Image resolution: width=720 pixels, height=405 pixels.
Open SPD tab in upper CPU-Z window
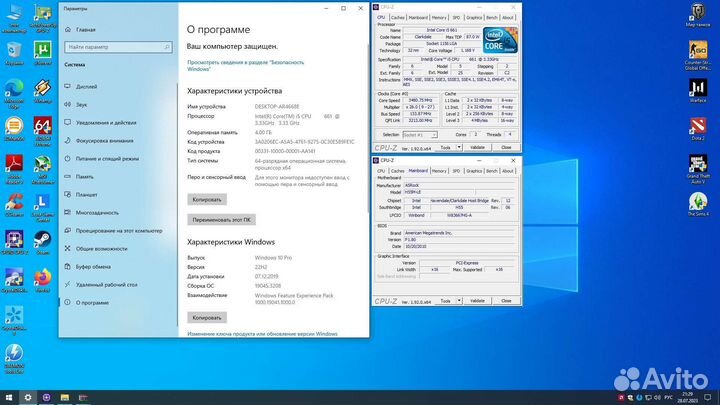coord(456,17)
